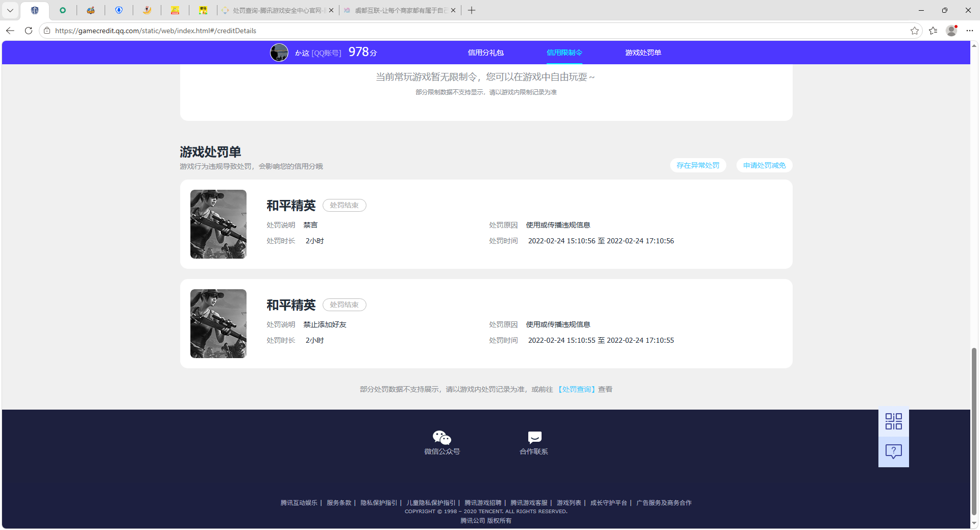Click penalty time ending 17:10:56
This screenshot has width=980, height=530.
pyautogui.click(x=601, y=241)
